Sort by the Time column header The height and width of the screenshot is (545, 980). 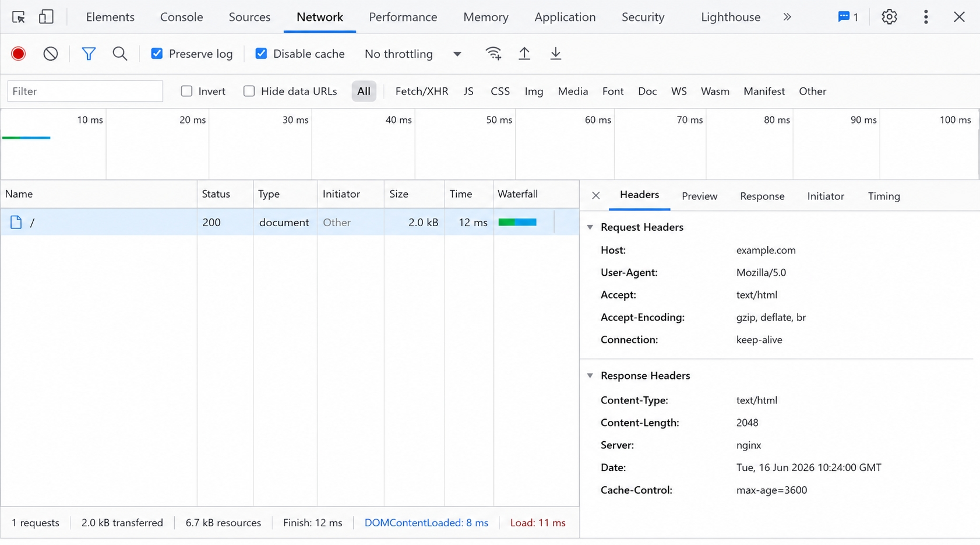[x=468, y=194]
